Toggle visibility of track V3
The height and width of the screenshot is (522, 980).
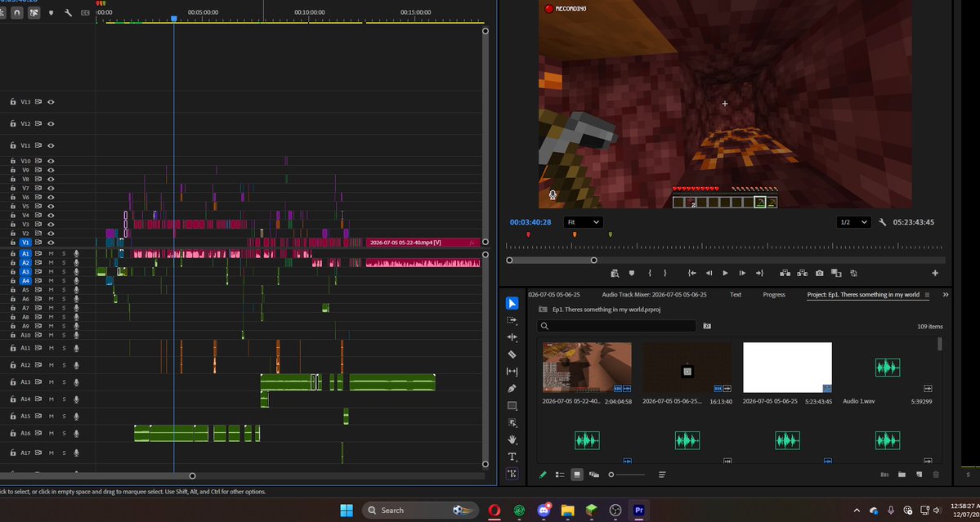coord(51,224)
